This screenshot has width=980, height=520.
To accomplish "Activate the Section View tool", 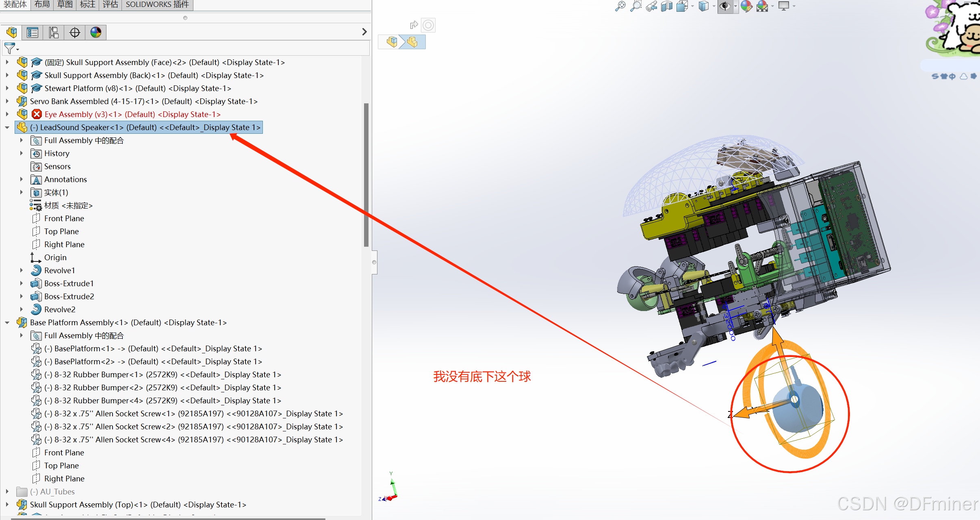I will click(x=667, y=6).
